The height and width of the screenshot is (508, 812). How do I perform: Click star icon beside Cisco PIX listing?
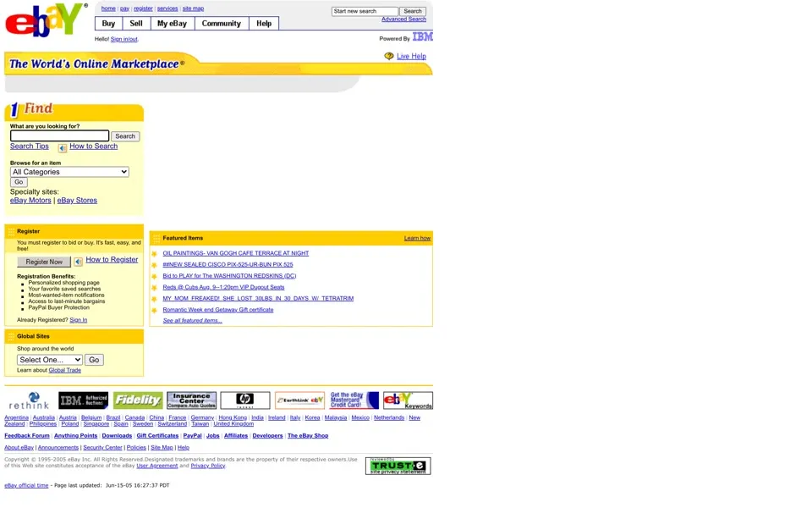coord(154,265)
